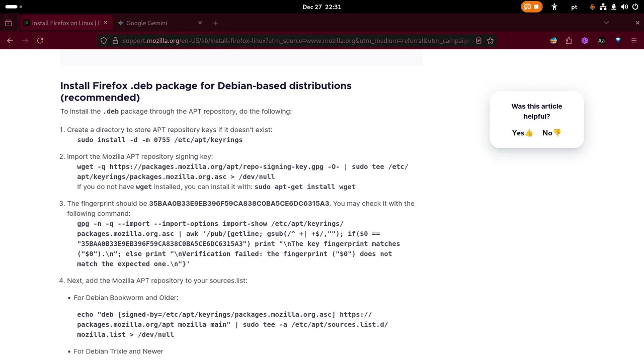Image resolution: width=644 pixels, height=362 pixels.
Task: Click the shield tracking protection icon
Action: (x=104, y=41)
